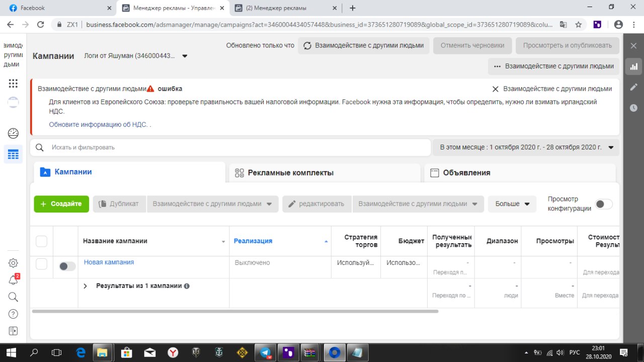Click the Искать и фильтровать search field
The image size is (644, 362).
click(230, 148)
